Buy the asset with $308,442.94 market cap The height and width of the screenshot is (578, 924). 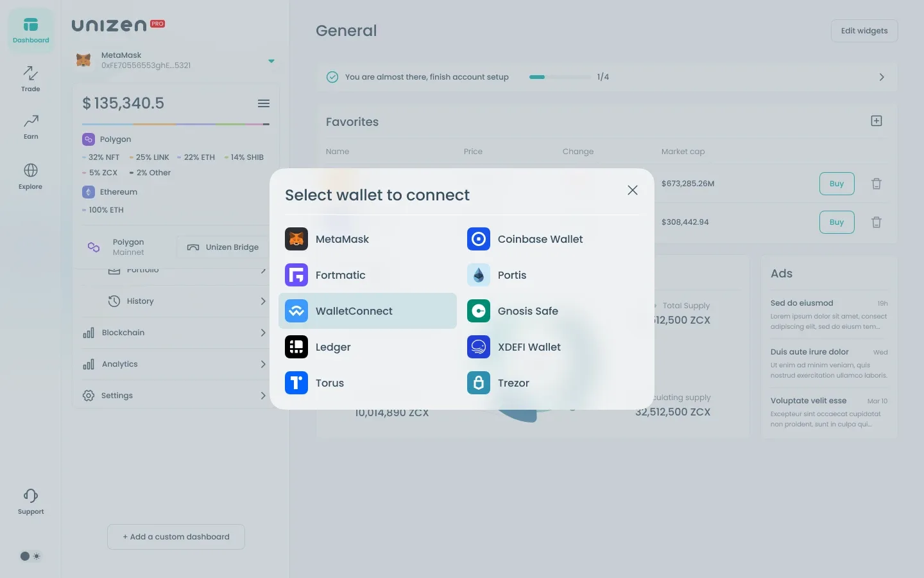coord(837,222)
